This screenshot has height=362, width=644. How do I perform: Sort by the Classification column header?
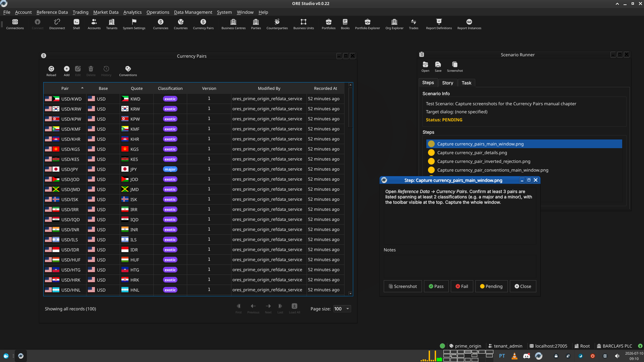click(170, 88)
